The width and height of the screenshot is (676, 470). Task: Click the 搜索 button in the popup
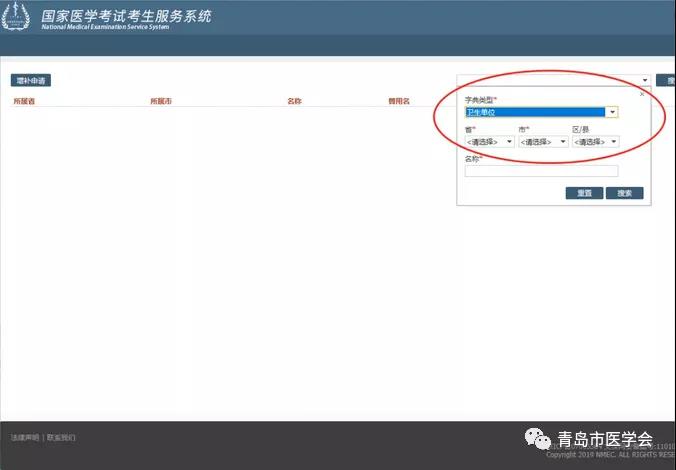624,193
